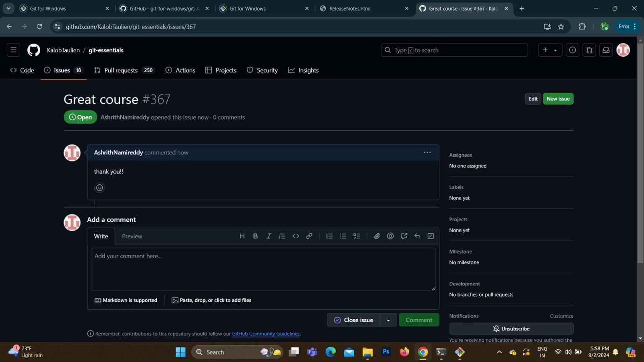Submit with the Comment button
The image size is (644, 362).
pos(419,320)
